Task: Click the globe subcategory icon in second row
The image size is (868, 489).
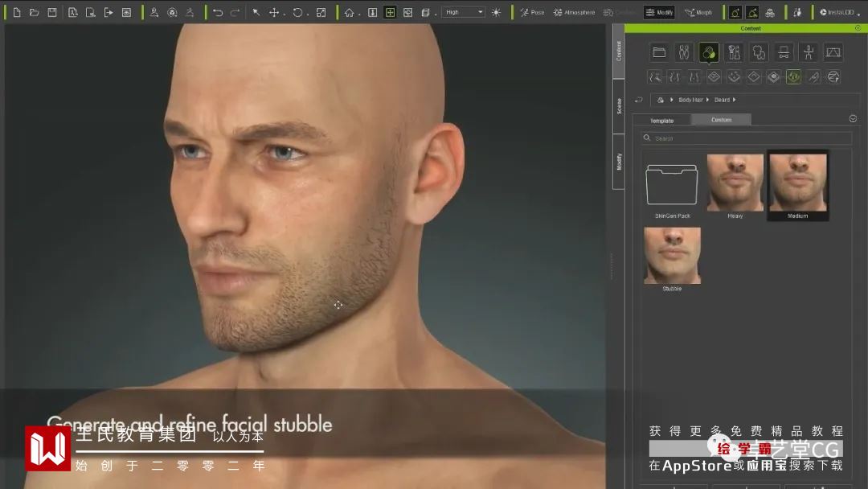Action: [x=833, y=77]
